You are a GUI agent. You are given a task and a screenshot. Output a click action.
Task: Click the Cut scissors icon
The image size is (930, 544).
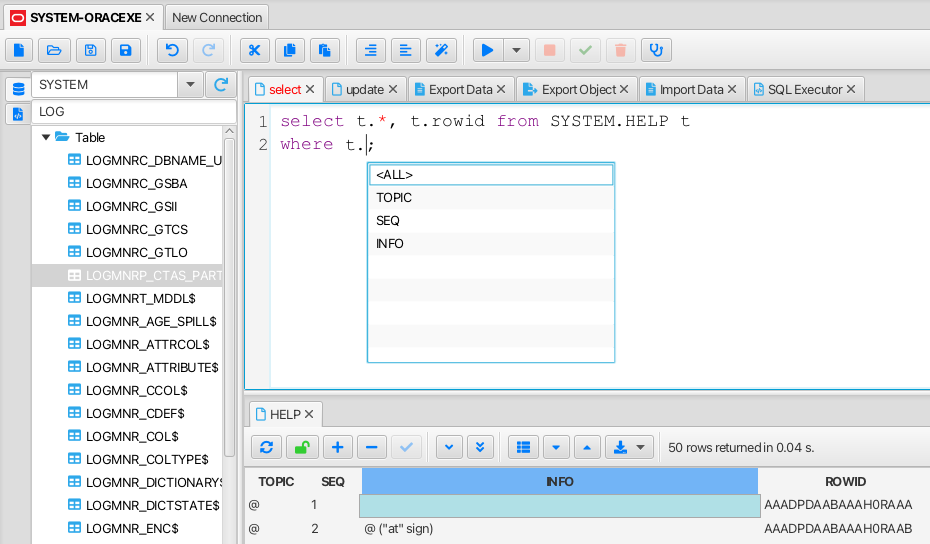point(255,50)
